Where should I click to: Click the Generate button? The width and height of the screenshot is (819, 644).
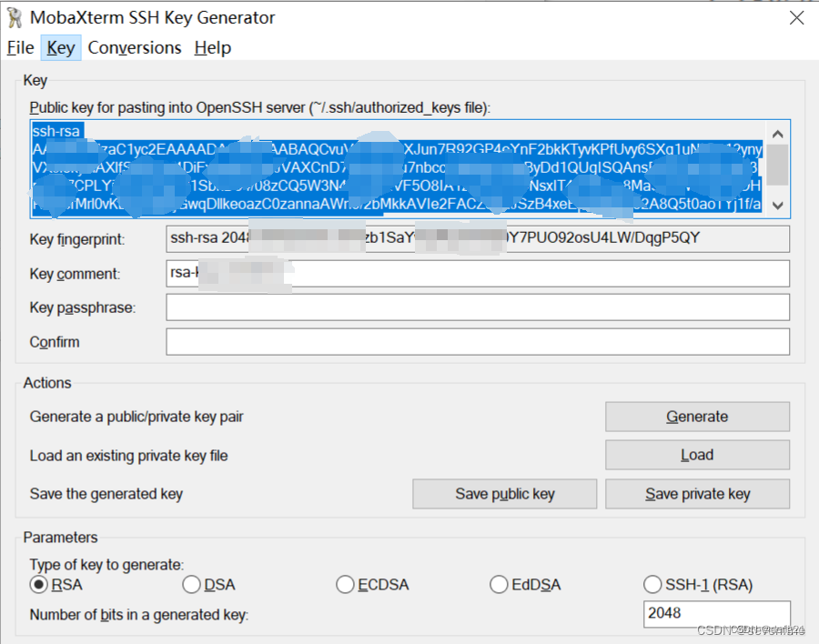pyautogui.click(x=697, y=417)
